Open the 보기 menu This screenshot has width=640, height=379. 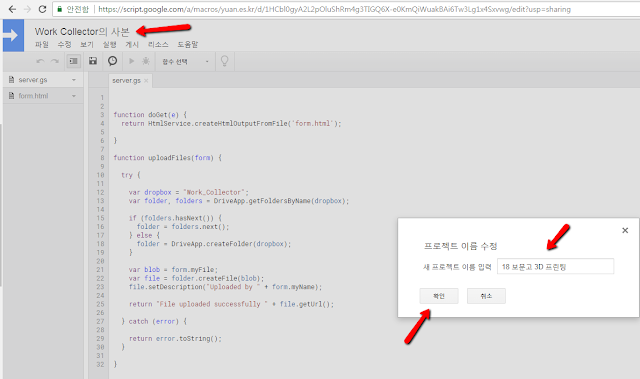tap(87, 44)
